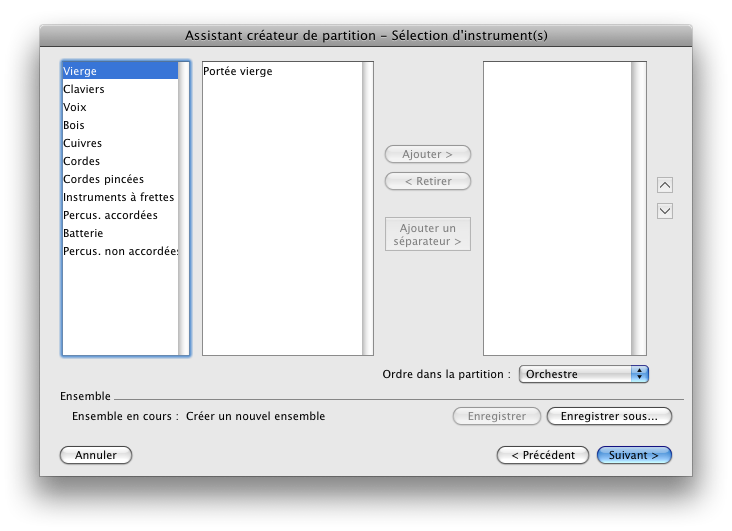
Task: Select Claviers in the category list
Action: coord(84,89)
